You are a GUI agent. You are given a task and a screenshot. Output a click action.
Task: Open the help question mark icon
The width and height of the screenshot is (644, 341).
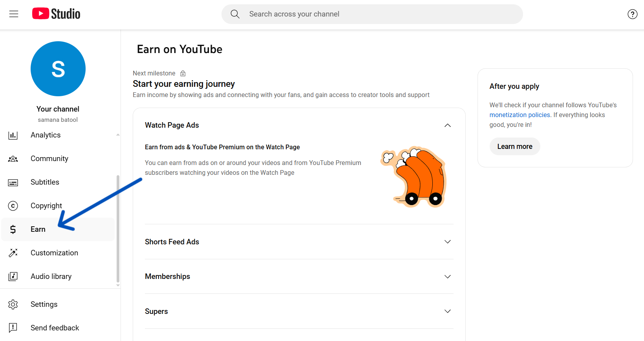(632, 14)
